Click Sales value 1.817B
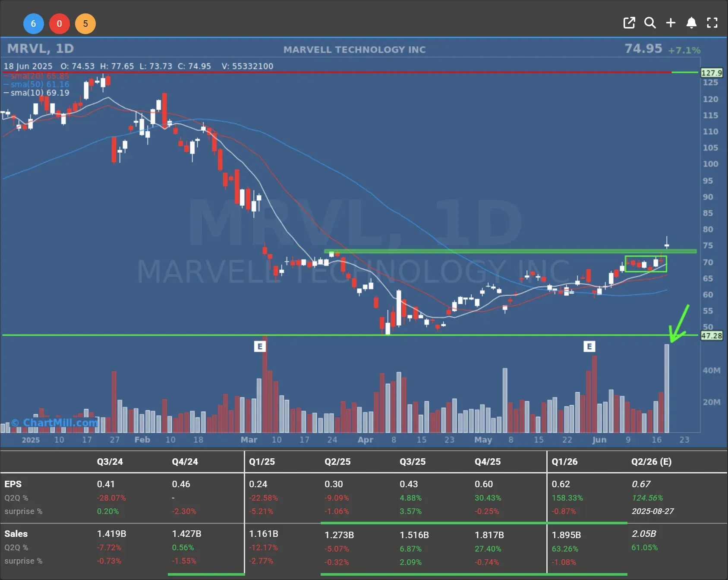The image size is (728, 580). tap(489, 535)
